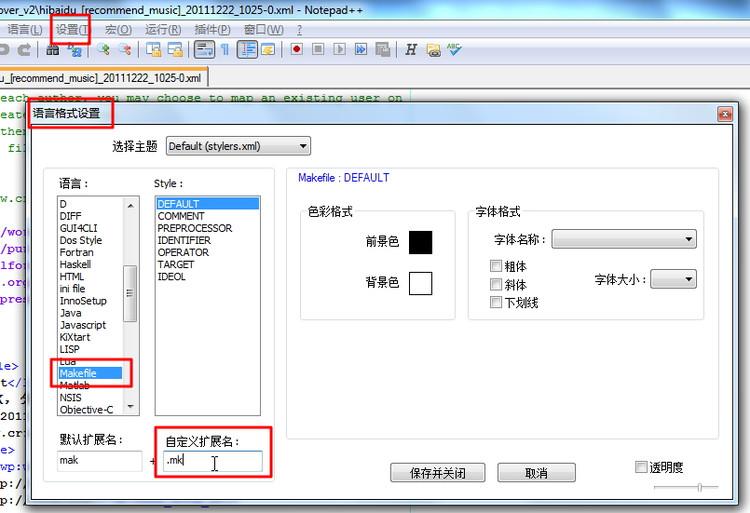Select Makefile in the language list
This screenshot has height=513, width=750.
pyautogui.click(x=90, y=373)
